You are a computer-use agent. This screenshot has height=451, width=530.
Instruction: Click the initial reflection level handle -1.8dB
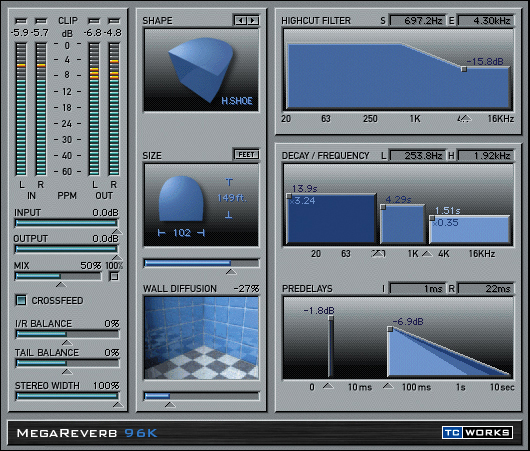331,318
